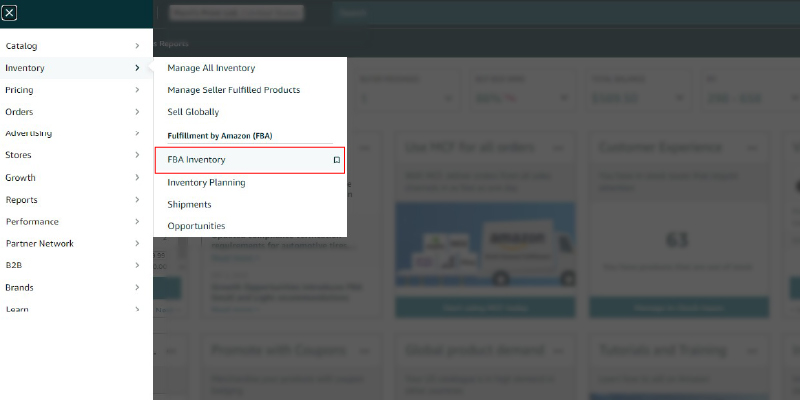This screenshot has height=400, width=800.
Task: Expand Customer Experience card options
Action: [752, 148]
